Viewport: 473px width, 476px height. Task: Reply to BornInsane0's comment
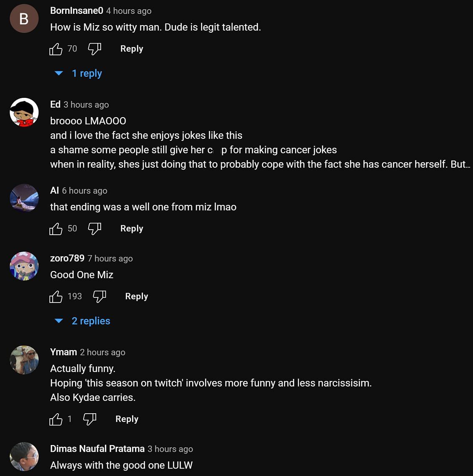coord(132,49)
